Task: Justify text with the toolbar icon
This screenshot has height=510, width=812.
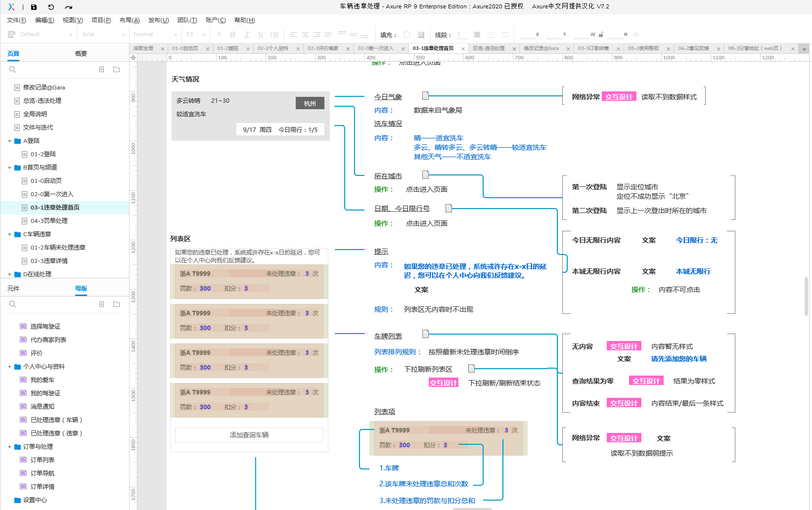Action: pyautogui.click(x=328, y=35)
